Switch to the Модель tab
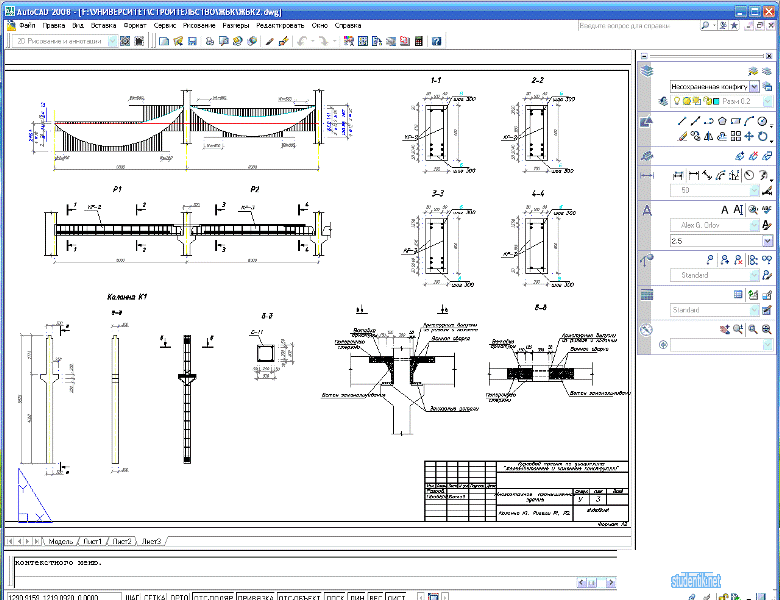This screenshot has height=600, width=780. click(61, 541)
